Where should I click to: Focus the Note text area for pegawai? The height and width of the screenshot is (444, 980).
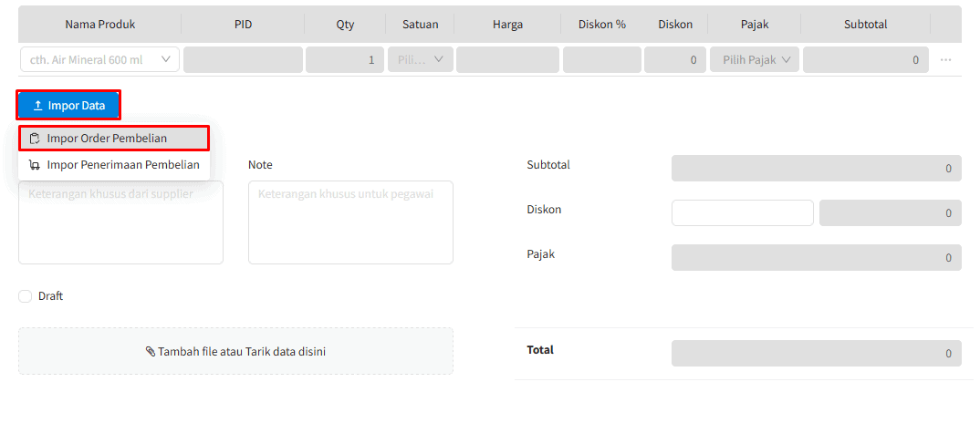point(350,222)
